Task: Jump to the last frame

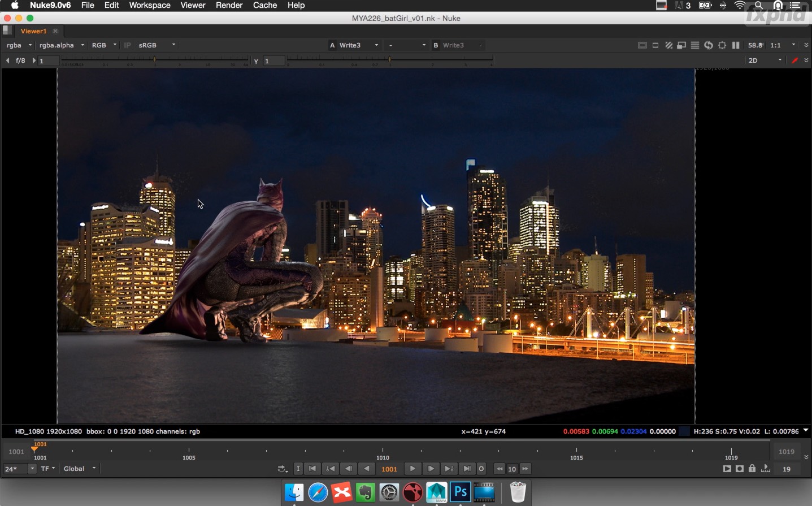Action: 467,469
